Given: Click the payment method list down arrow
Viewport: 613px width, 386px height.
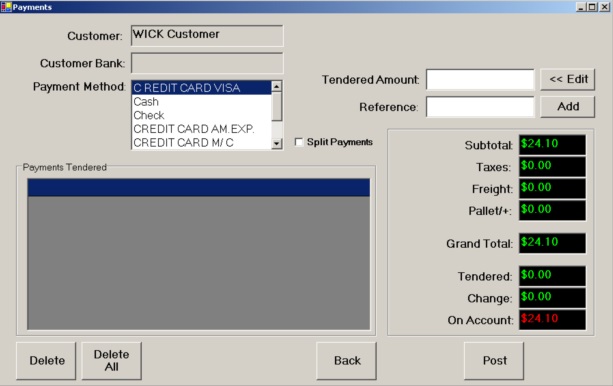Looking at the screenshot, I should 277,143.
